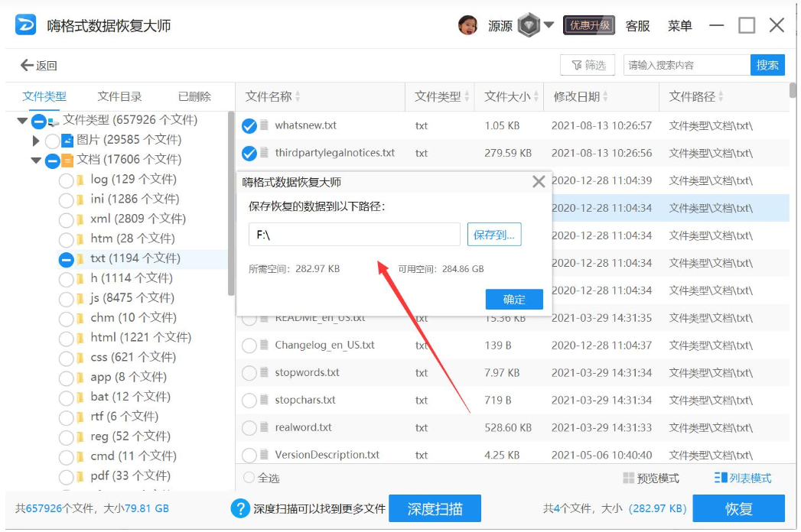801x532 pixels.
Task: Switch to 预览模式 preview mode
Action: (650, 478)
